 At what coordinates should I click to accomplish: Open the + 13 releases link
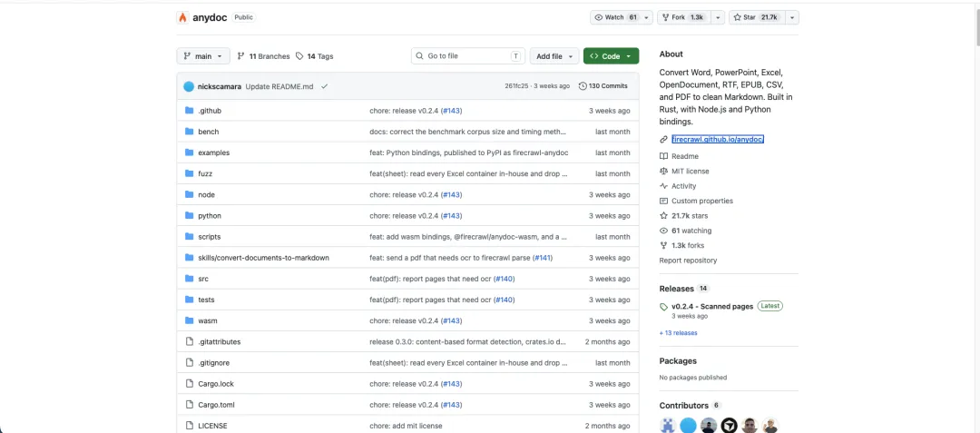click(678, 333)
